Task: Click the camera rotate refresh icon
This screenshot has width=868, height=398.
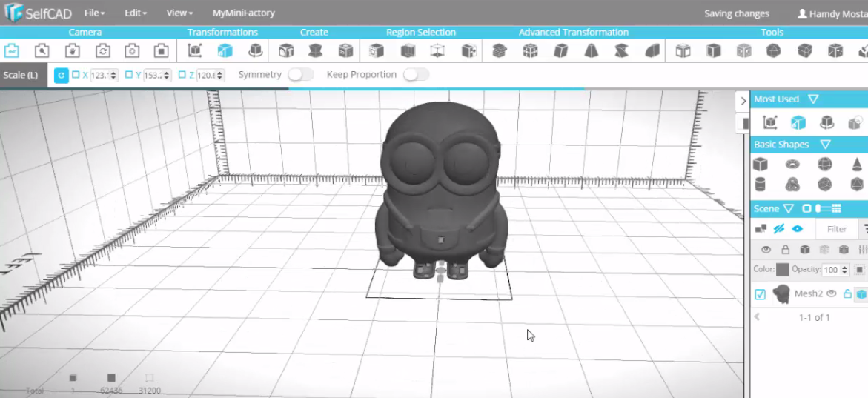Action: (x=102, y=51)
